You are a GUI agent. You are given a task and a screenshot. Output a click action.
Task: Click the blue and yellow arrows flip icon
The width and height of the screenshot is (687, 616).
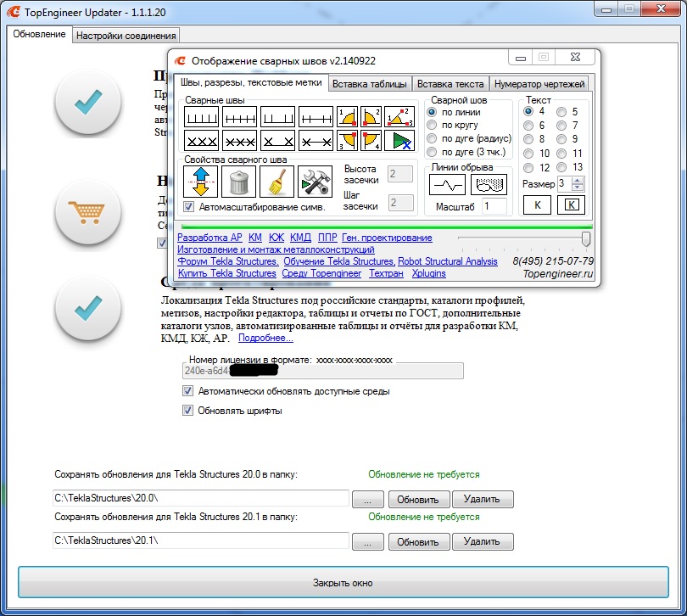point(201,182)
